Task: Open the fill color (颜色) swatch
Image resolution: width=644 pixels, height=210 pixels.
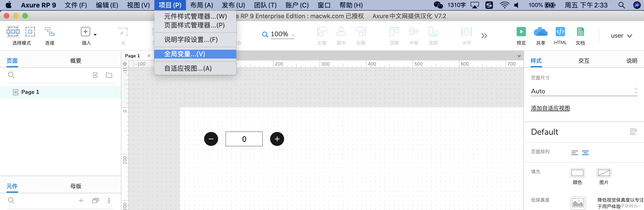Action: click(577, 173)
